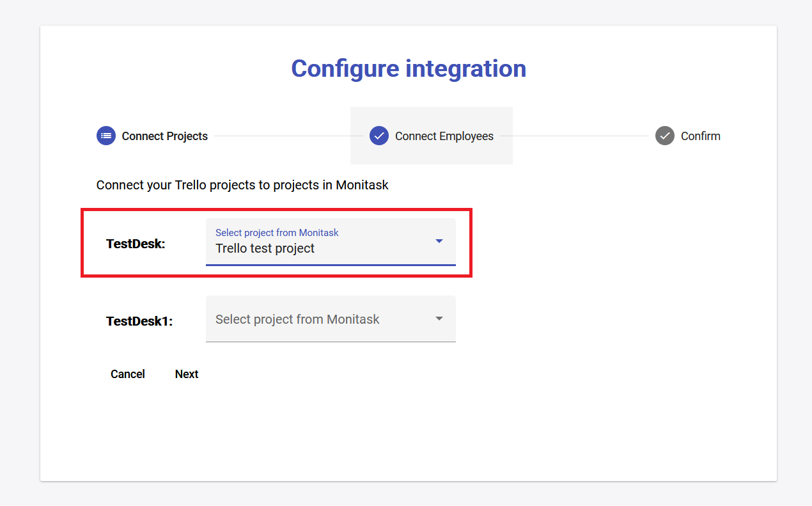The width and height of the screenshot is (812, 506).
Task: Click the Confirm step gray checkmark icon
Action: tap(665, 136)
